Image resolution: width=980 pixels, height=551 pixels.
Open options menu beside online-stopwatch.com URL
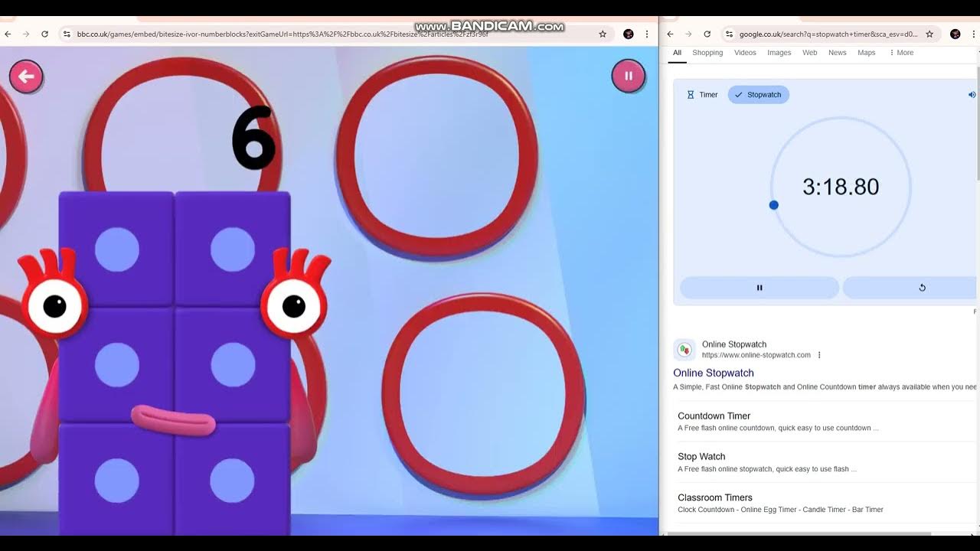819,355
